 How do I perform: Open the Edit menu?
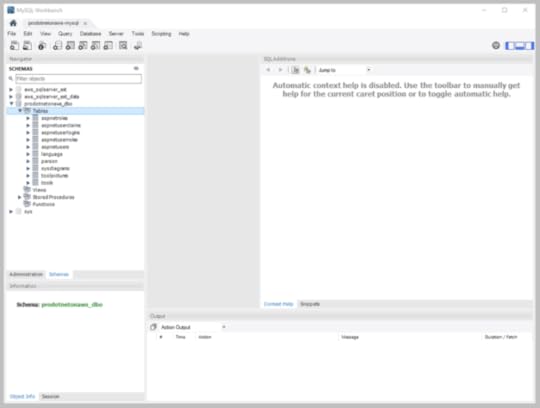[x=28, y=34]
